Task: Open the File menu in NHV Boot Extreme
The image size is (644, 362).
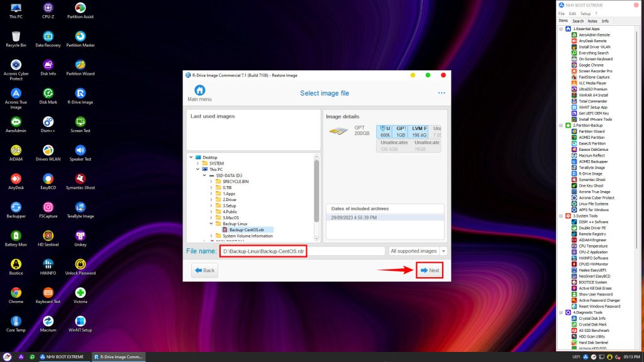Action: 562,14
